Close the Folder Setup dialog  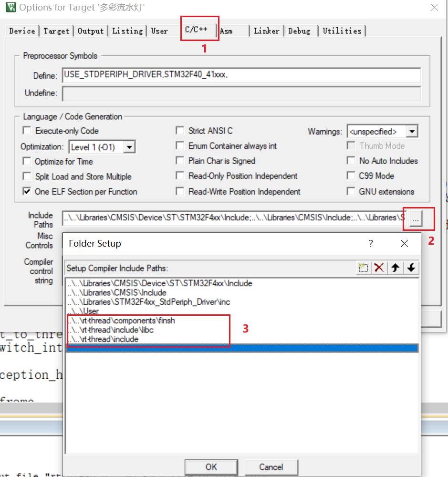click(x=404, y=243)
